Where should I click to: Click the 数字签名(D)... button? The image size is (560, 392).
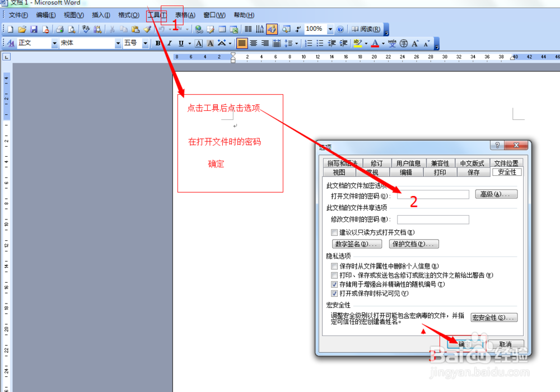357,244
